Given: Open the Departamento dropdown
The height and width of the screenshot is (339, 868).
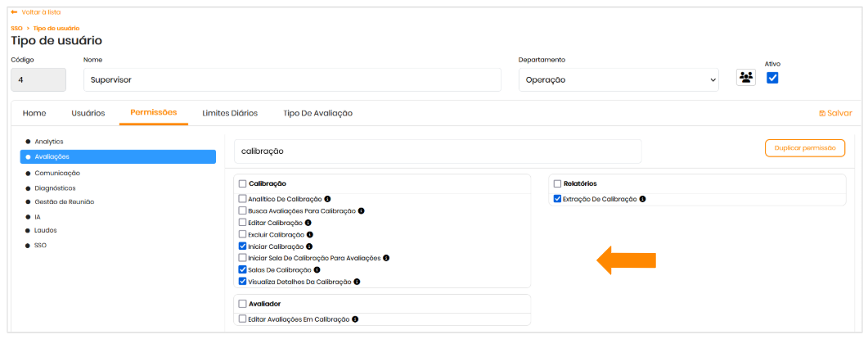Looking at the screenshot, I should coord(618,80).
